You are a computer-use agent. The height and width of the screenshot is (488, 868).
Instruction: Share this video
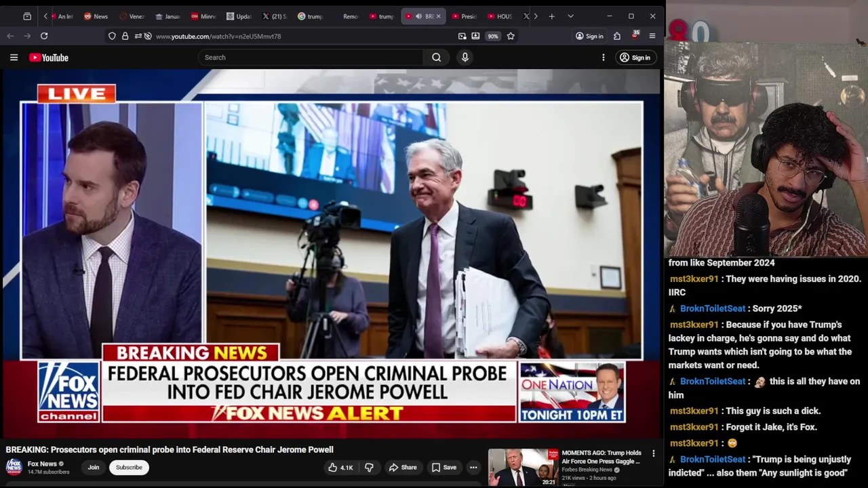403,467
